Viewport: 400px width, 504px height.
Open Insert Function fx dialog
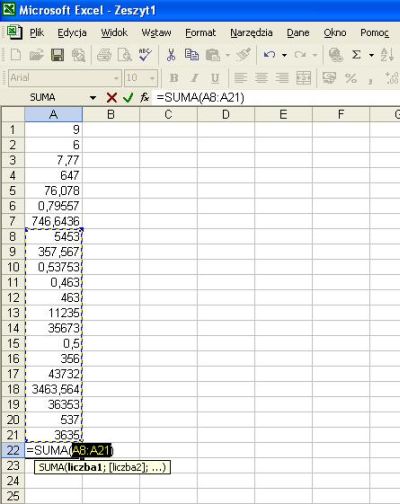click(145, 98)
